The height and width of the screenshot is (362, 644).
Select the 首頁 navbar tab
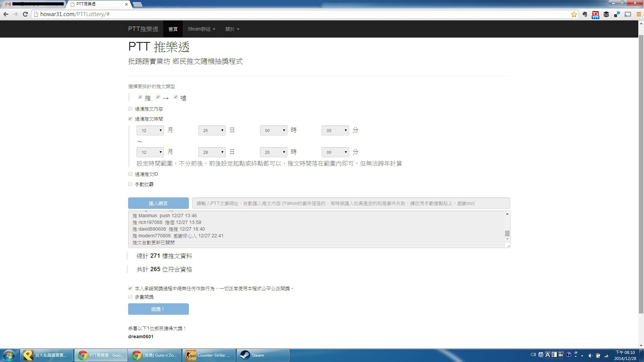pyautogui.click(x=173, y=29)
